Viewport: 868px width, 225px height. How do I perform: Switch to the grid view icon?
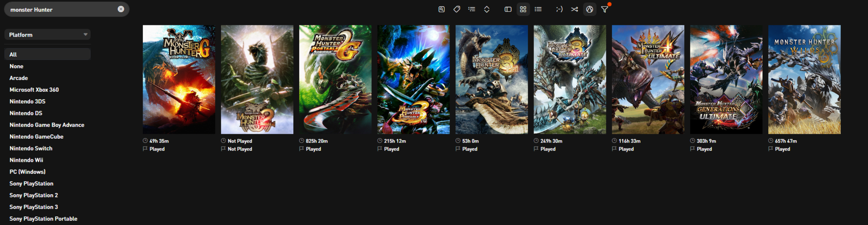point(523,9)
